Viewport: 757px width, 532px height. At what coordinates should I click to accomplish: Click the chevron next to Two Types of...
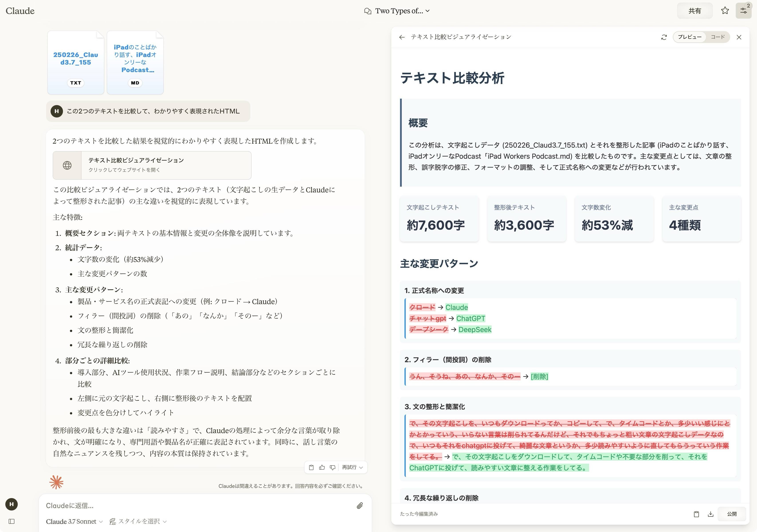tap(428, 11)
